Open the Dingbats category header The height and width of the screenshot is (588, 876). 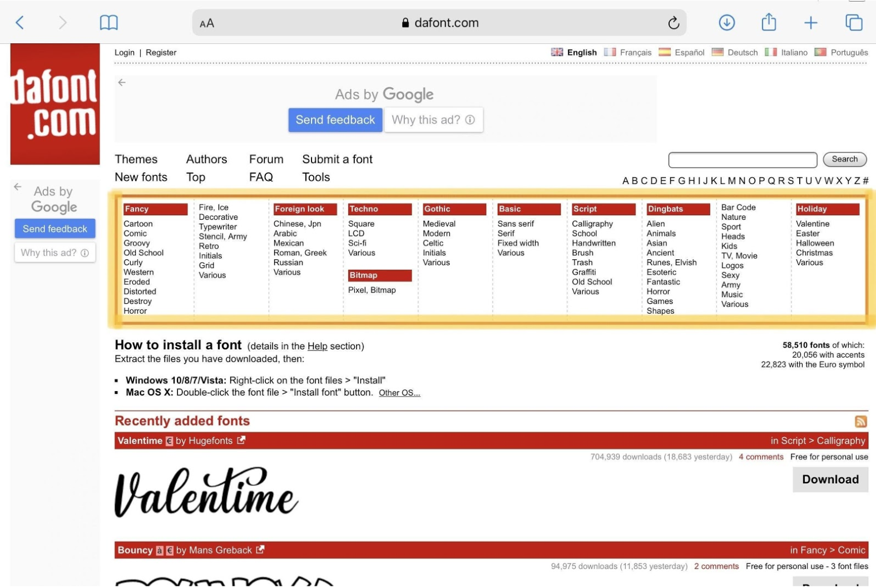(678, 209)
